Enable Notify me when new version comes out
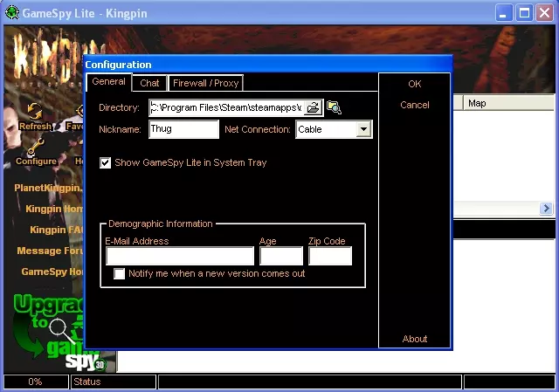 coord(119,273)
